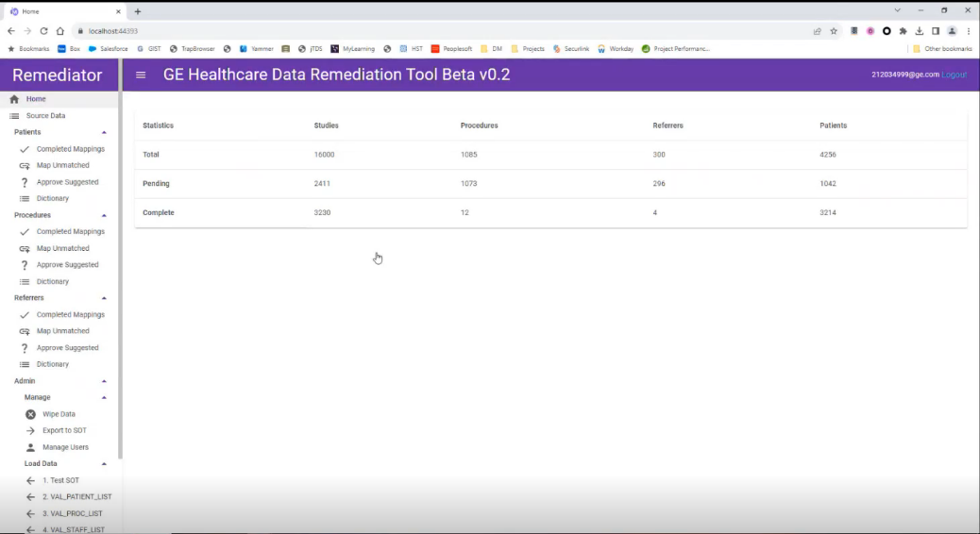Screen dimensions: 980x534
Task: Close the Home browser tab
Action: point(118,11)
